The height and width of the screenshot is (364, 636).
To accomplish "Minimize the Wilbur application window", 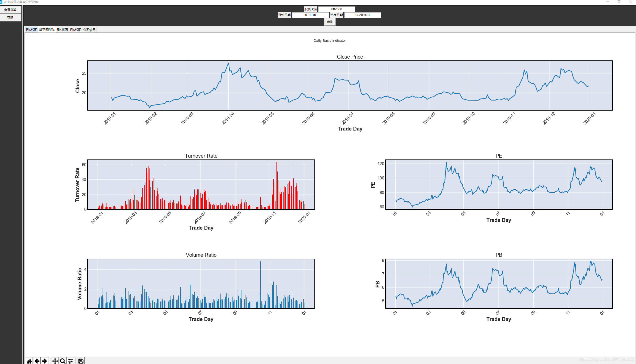I will coord(607,2).
